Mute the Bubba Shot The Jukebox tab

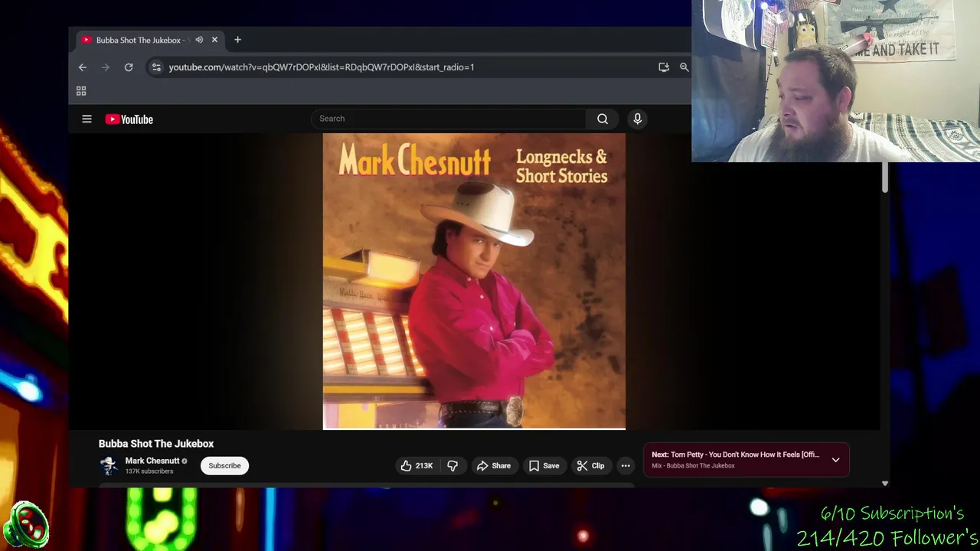click(x=199, y=40)
